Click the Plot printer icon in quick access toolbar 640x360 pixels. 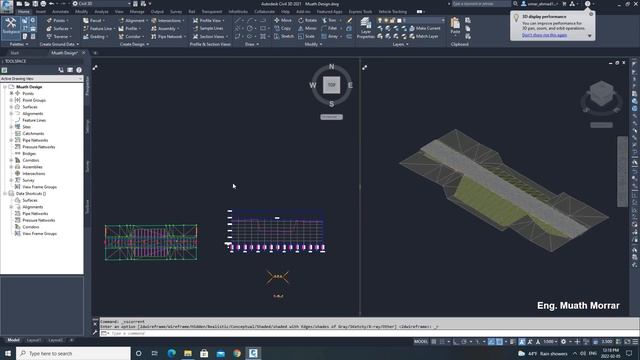click(43, 4)
